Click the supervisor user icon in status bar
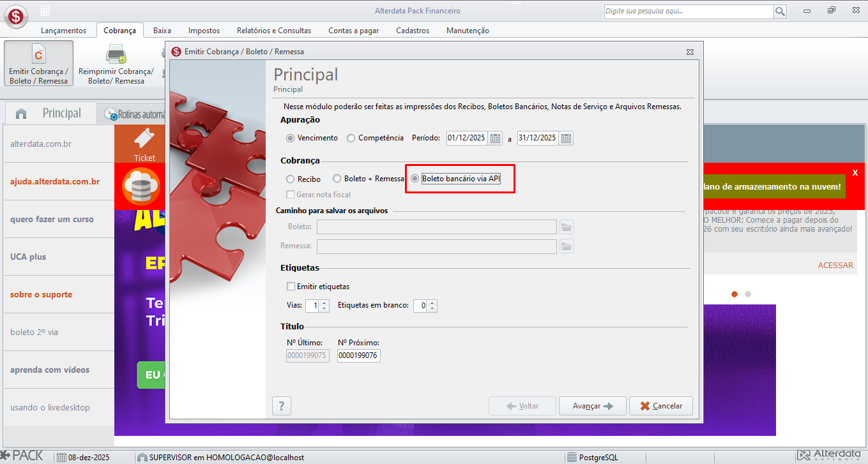 (x=142, y=457)
